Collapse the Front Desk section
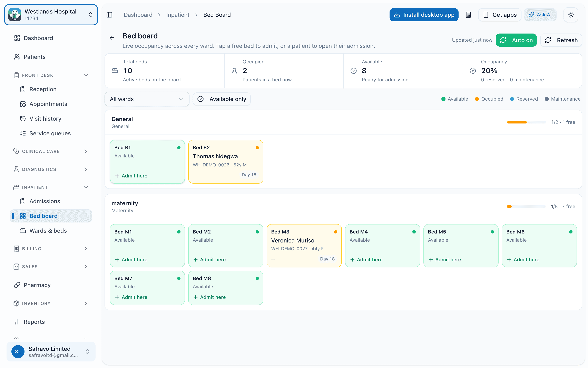This screenshot has width=588, height=368. [x=51, y=75]
